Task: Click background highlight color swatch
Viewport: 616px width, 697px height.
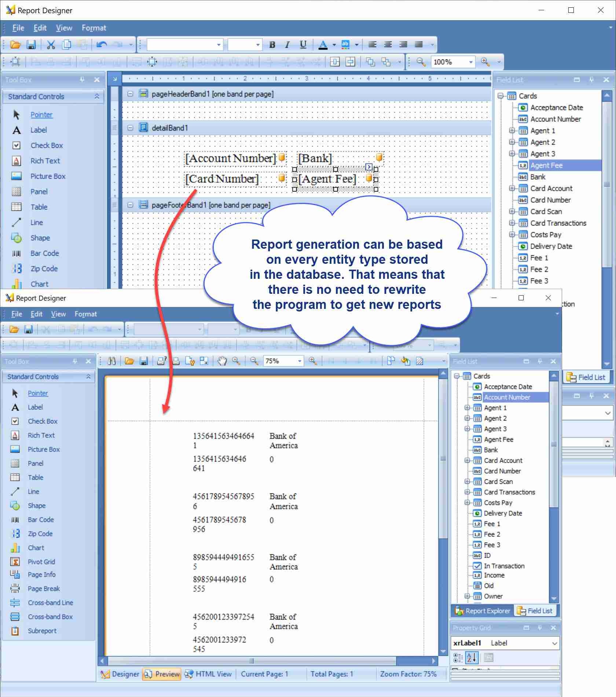Action: pyautogui.click(x=345, y=45)
